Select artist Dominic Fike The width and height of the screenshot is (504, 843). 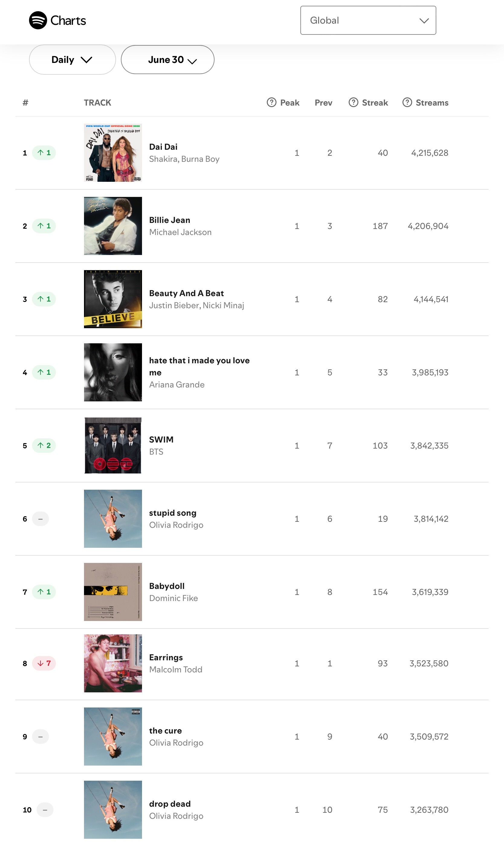point(173,598)
